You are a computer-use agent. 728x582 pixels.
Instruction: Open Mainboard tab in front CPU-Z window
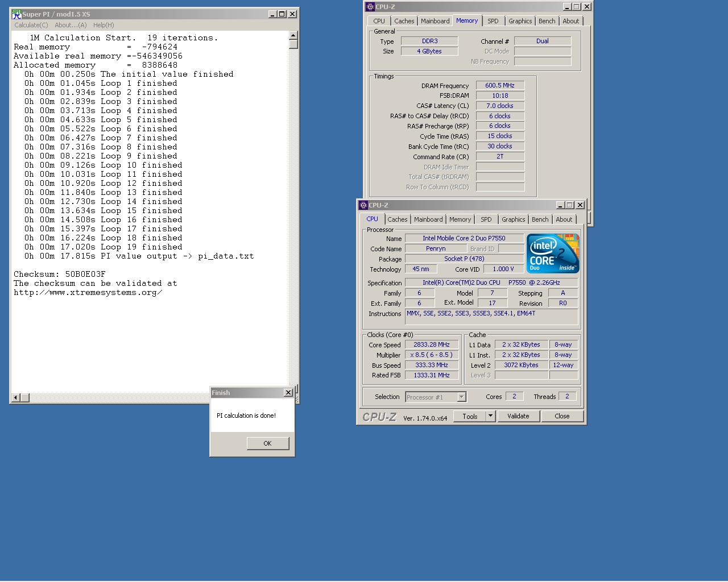(428, 219)
